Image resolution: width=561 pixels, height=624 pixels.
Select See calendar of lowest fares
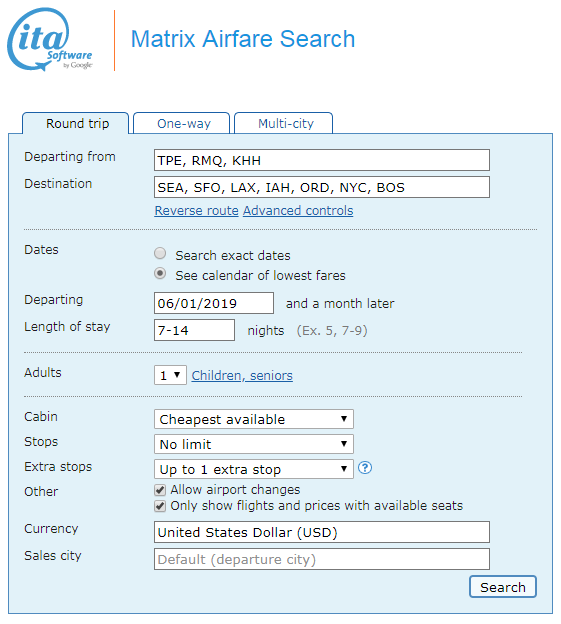pos(160,273)
